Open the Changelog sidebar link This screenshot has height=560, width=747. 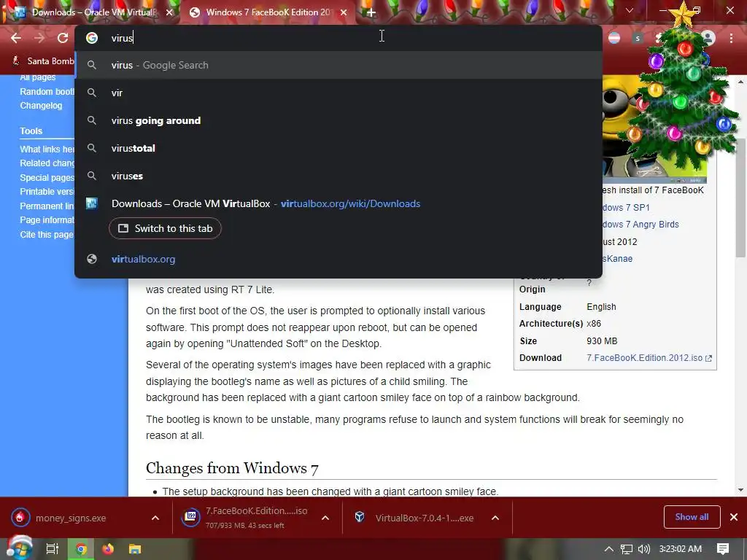tap(41, 105)
